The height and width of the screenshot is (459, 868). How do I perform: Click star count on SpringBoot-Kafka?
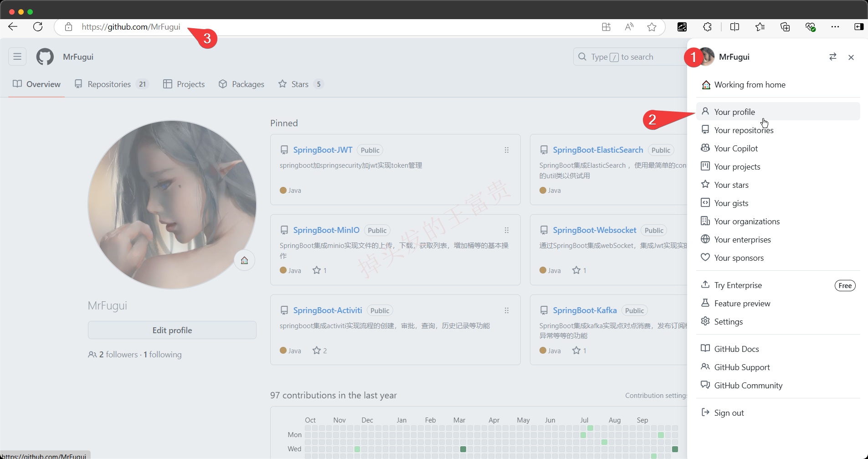(x=579, y=351)
